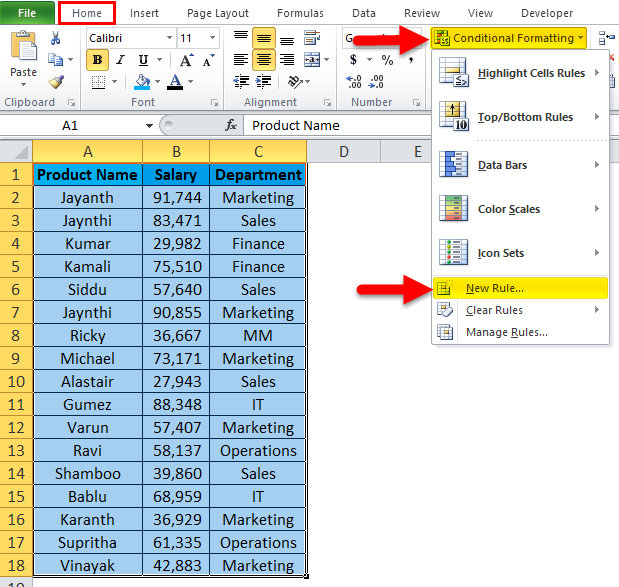Click the Borders icon

click(98, 82)
